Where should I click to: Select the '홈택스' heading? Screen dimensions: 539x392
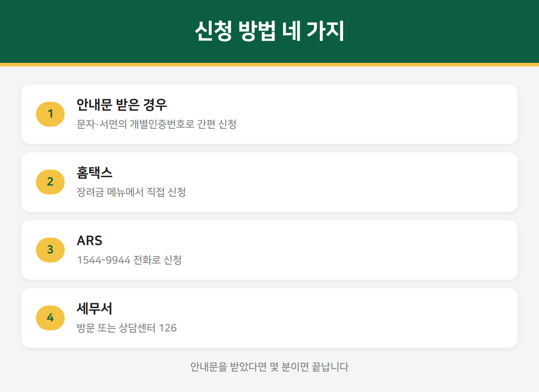tap(94, 173)
